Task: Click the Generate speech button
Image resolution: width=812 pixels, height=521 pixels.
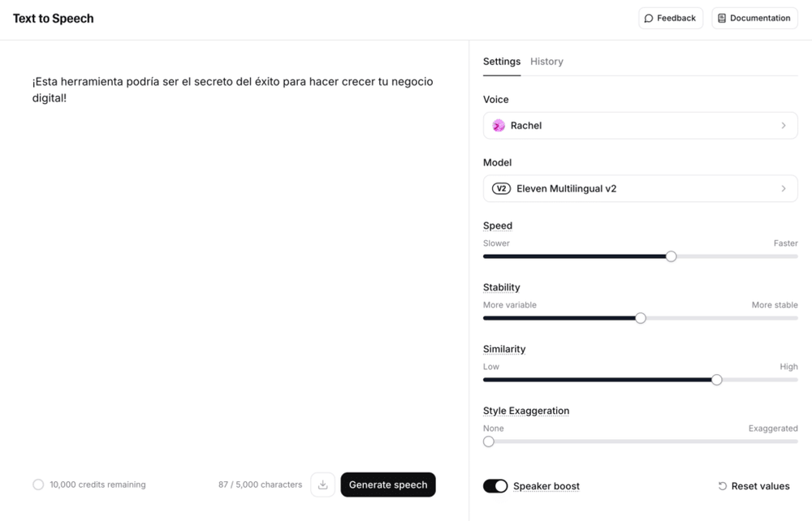Action: click(x=388, y=484)
